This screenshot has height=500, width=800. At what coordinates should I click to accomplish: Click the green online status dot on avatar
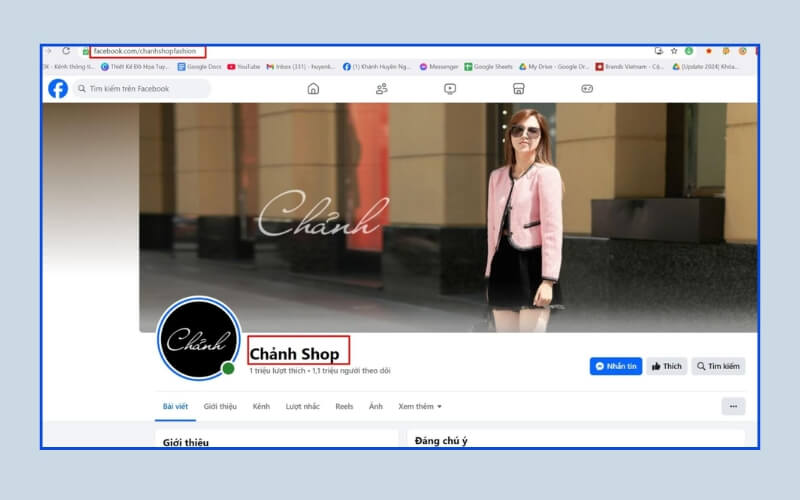click(x=229, y=368)
